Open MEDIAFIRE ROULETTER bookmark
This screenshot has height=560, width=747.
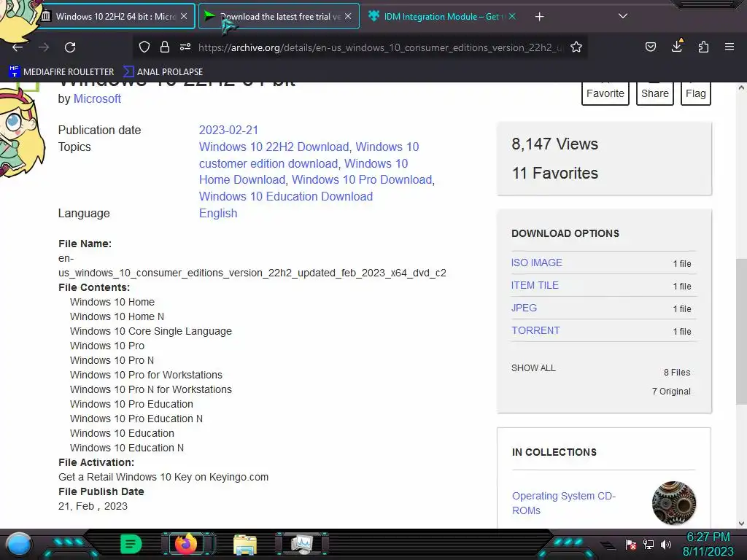61,72
